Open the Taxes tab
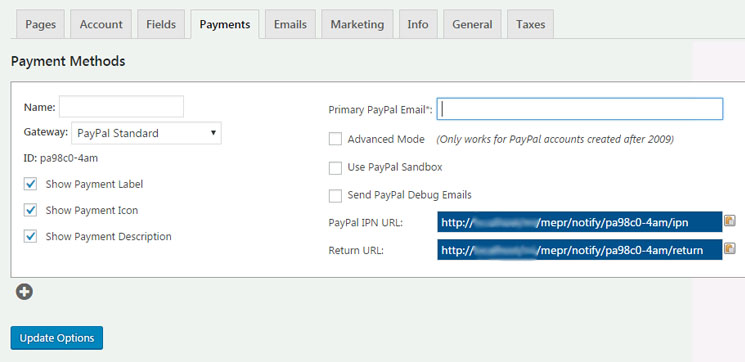Image resolution: width=745 pixels, height=362 pixels. click(531, 24)
